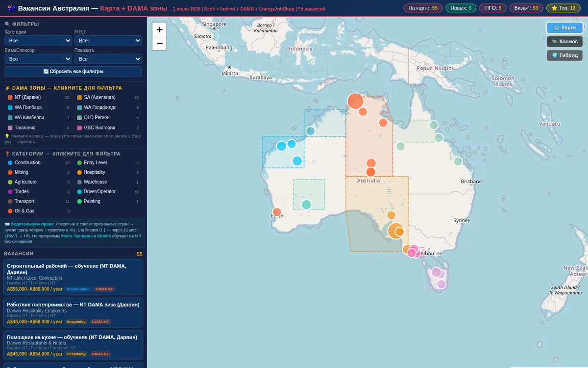Open the FIFO filter dropdown
588x368 pixels.
108,41
